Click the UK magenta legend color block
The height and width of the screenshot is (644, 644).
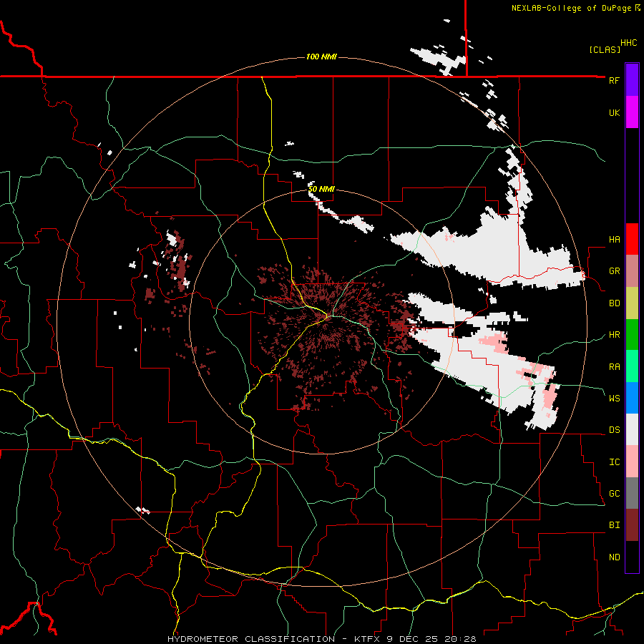click(x=632, y=112)
